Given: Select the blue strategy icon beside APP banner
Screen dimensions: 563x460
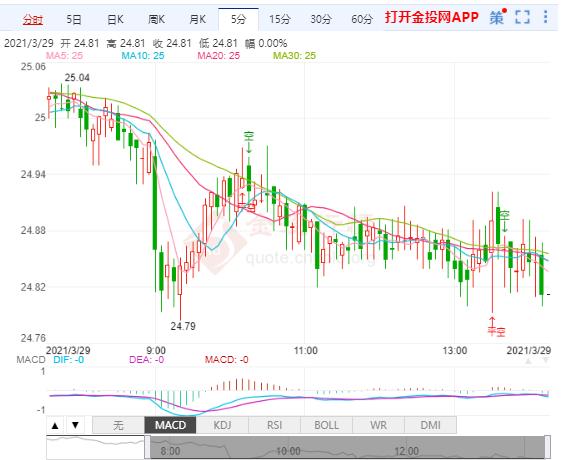Looking at the screenshot, I should (497, 17).
